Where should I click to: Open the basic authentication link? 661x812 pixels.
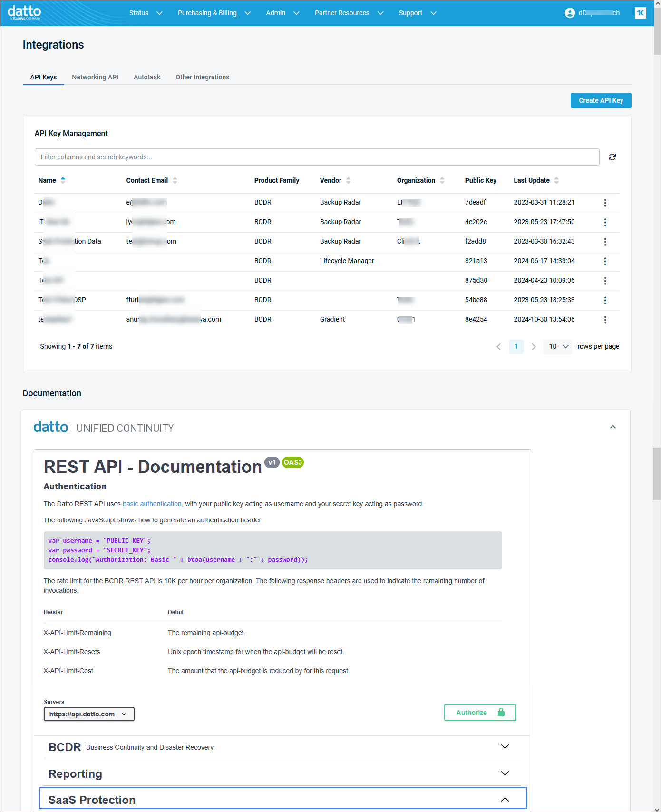click(152, 504)
